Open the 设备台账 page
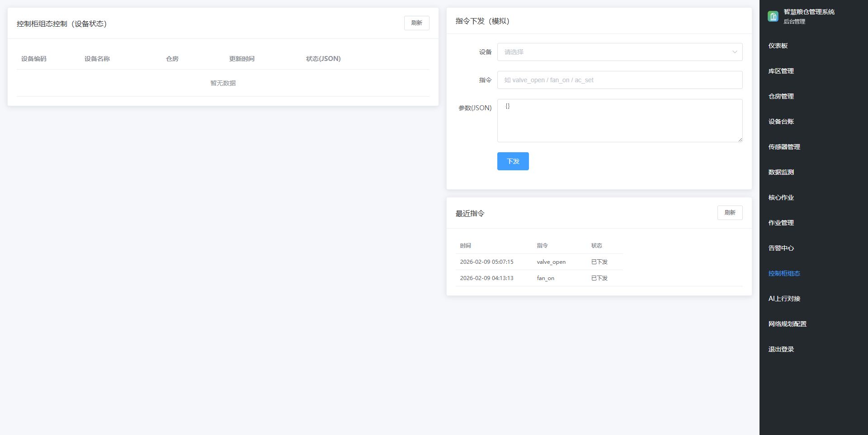868x435 pixels. [781, 122]
